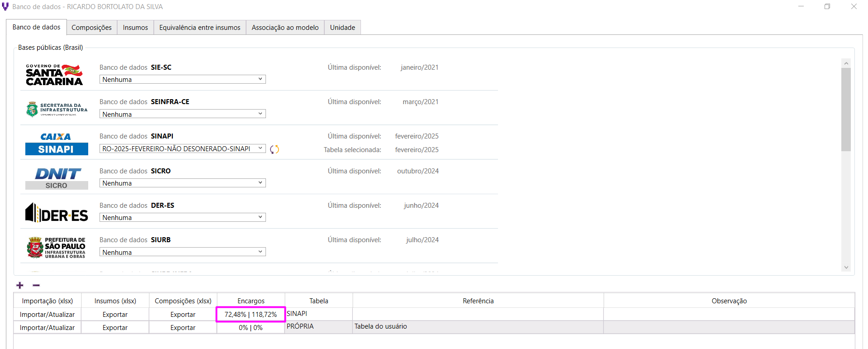Click the Importação (xlsx) column header
The height and width of the screenshot is (349, 868).
(47, 301)
